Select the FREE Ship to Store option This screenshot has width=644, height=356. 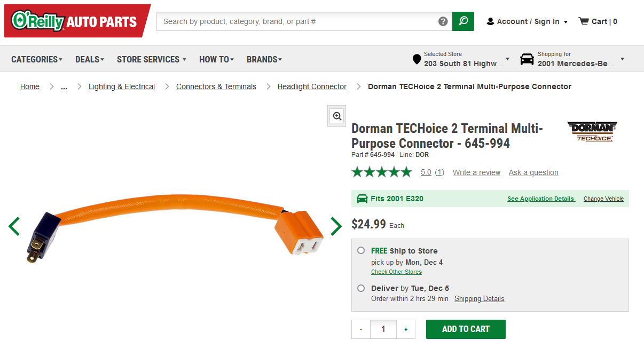tap(362, 250)
